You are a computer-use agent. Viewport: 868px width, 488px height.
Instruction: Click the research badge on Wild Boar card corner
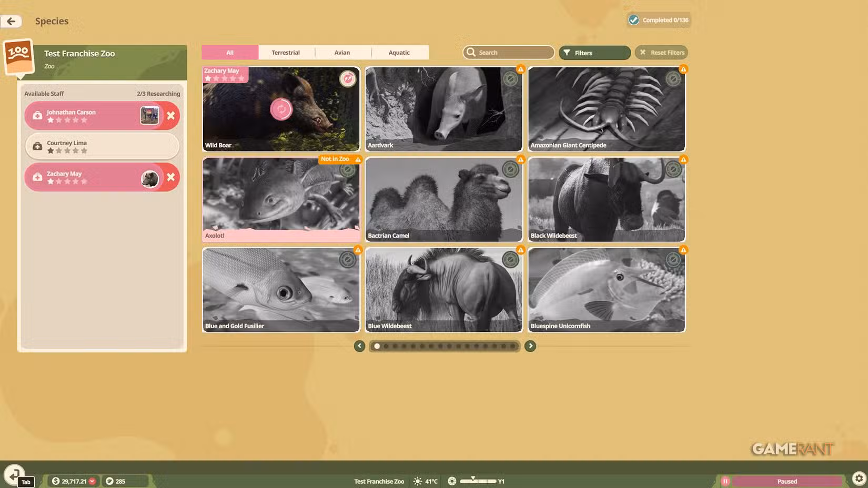tap(348, 79)
